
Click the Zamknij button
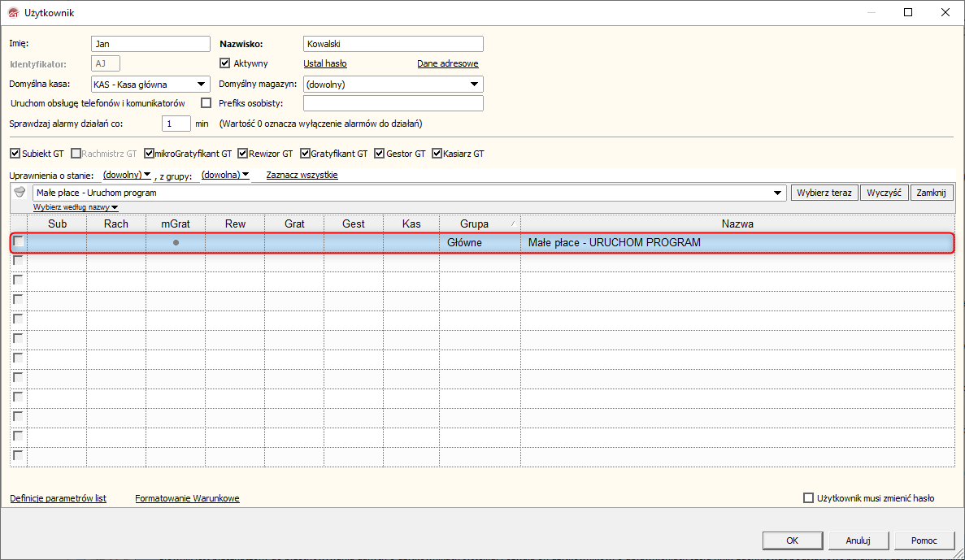[x=931, y=193]
